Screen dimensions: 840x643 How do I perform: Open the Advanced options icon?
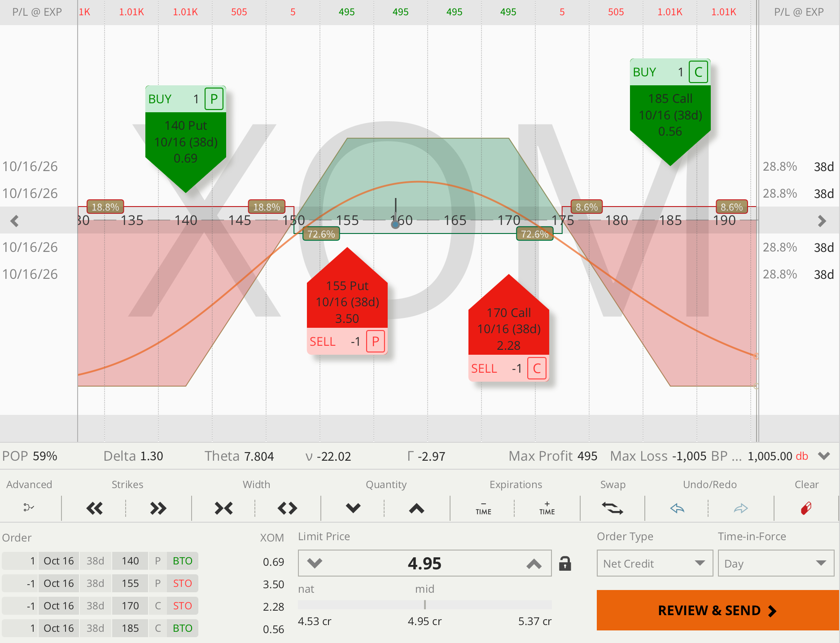[29, 508]
